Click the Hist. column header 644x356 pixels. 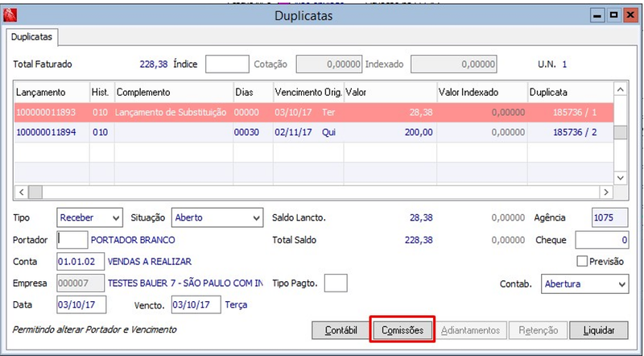pyautogui.click(x=102, y=92)
